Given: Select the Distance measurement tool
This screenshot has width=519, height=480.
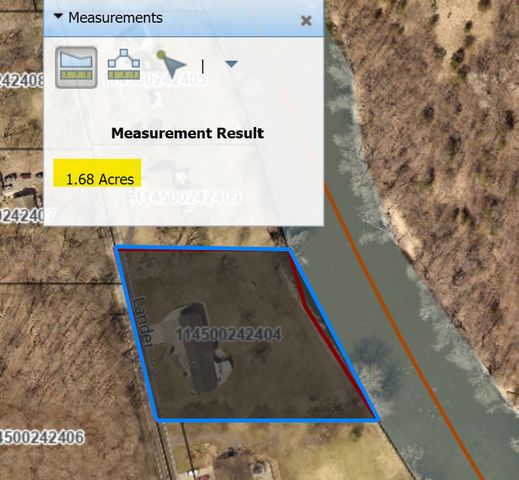Looking at the screenshot, I should click(x=124, y=65).
